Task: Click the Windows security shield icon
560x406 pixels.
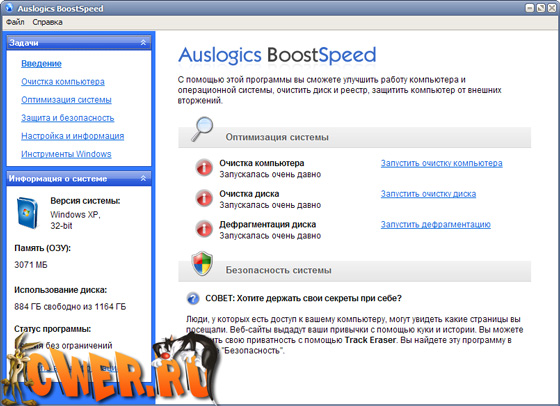Action: [x=202, y=264]
